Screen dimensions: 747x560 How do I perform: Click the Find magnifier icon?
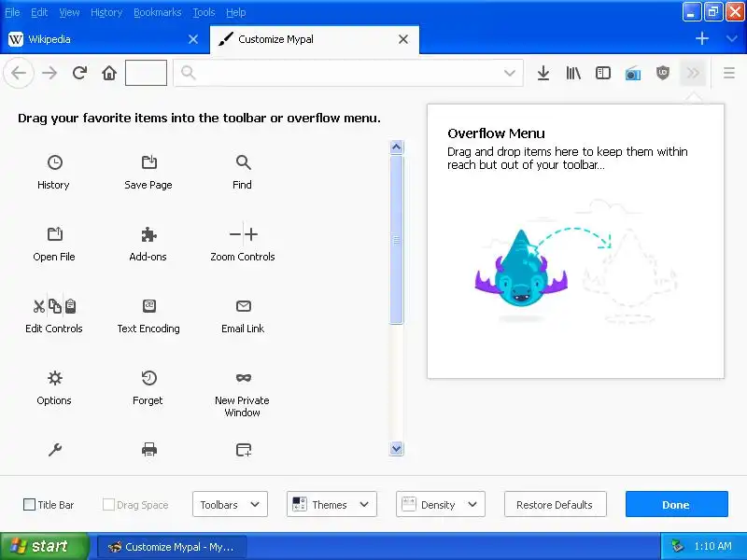(x=243, y=162)
